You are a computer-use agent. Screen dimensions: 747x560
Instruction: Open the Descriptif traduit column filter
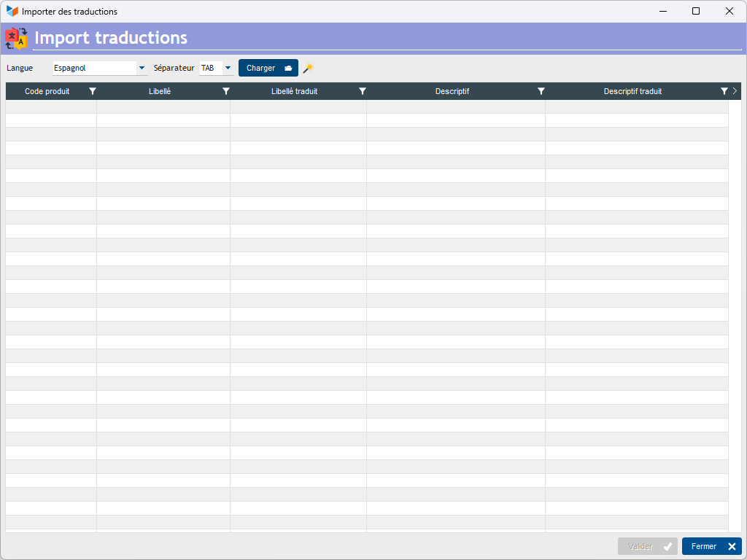point(724,91)
